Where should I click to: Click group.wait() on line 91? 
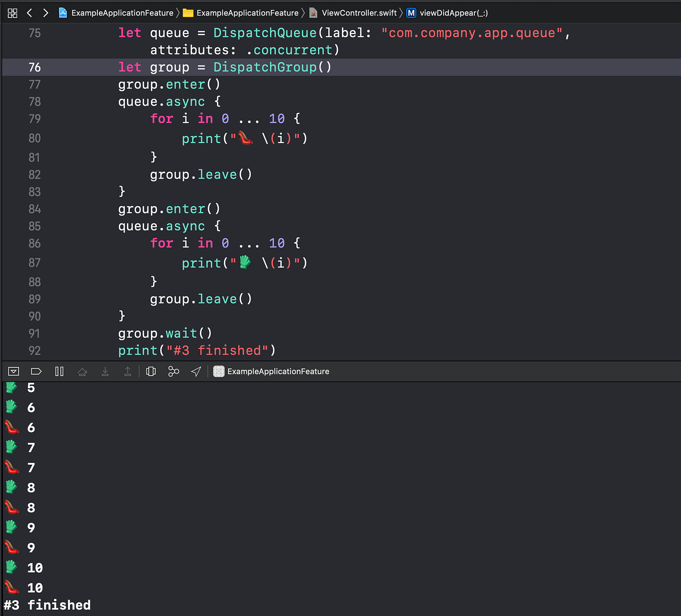coord(165,333)
